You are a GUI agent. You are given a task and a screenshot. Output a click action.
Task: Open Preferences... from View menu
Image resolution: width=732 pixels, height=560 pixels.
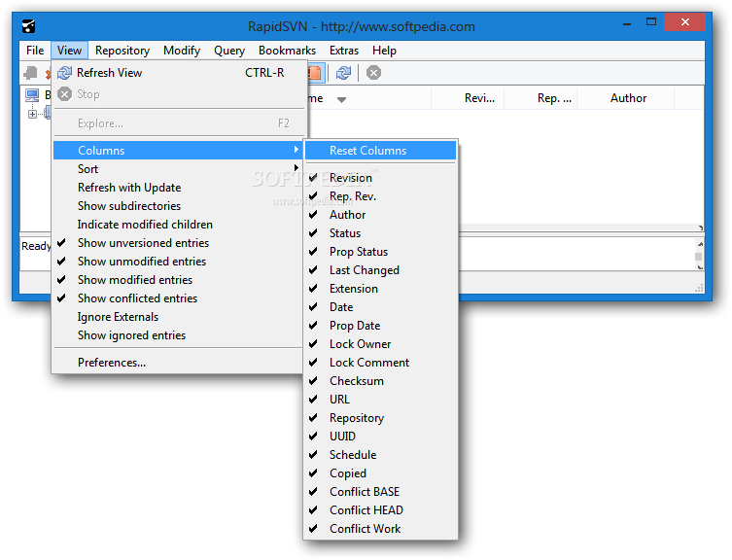[x=179, y=363]
